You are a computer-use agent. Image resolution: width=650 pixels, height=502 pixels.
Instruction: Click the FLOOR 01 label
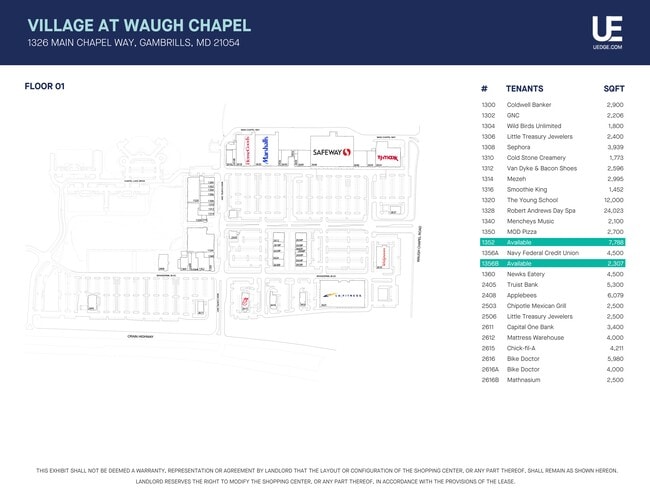click(44, 86)
